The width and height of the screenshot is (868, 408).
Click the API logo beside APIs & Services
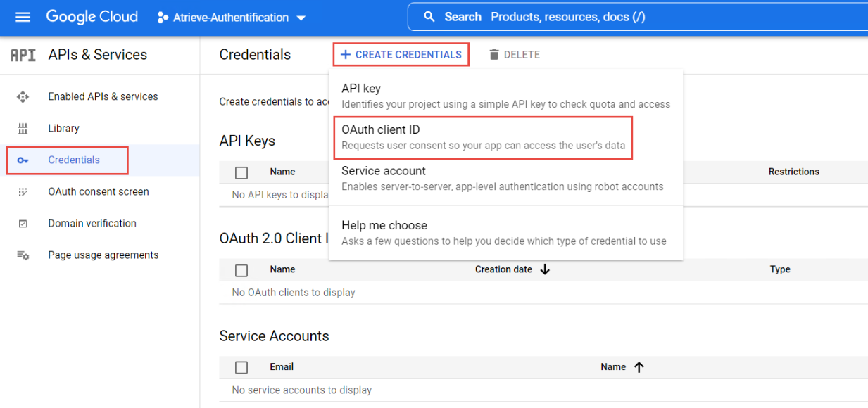(23, 55)
